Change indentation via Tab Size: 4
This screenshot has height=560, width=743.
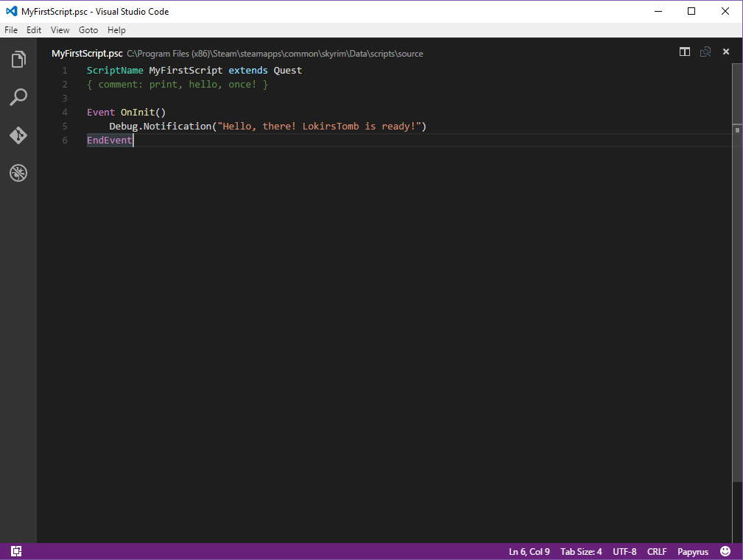click(581, 551)
